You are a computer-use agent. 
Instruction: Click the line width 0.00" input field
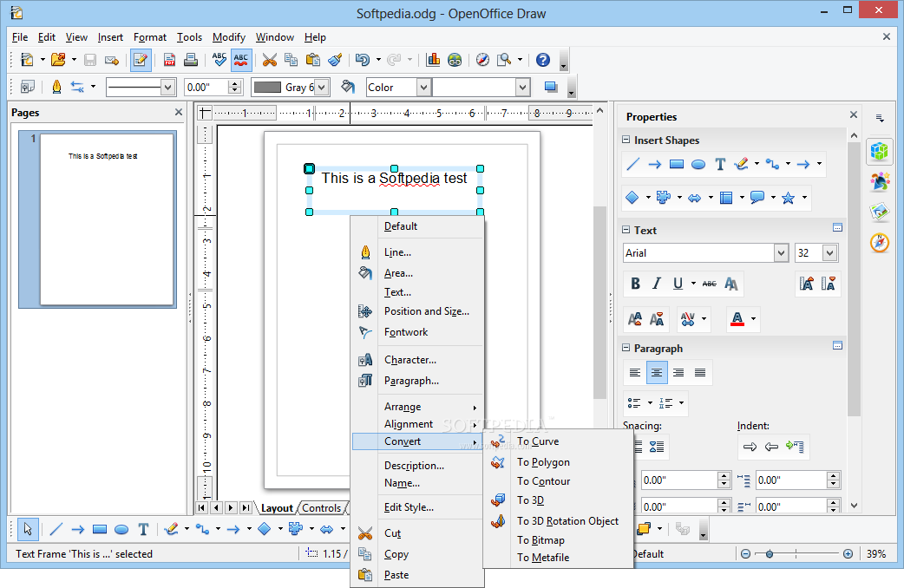click(x=206, y=88)
